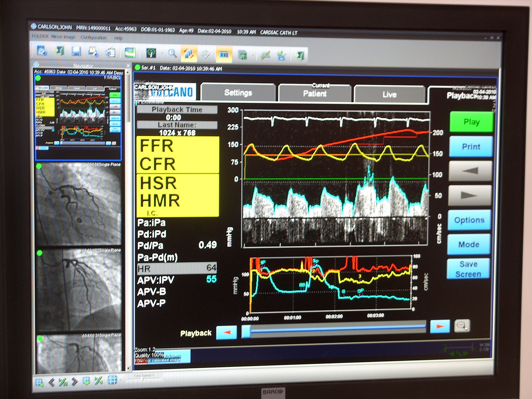Toggle the highlighted filmstrip layout button
Screen dimensions: 532x399
pos(224,55)
